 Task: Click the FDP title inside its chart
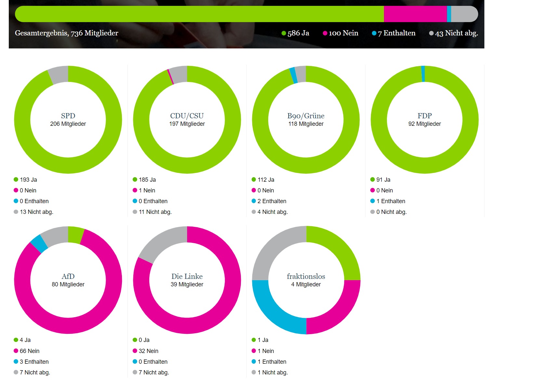[425, 116]
